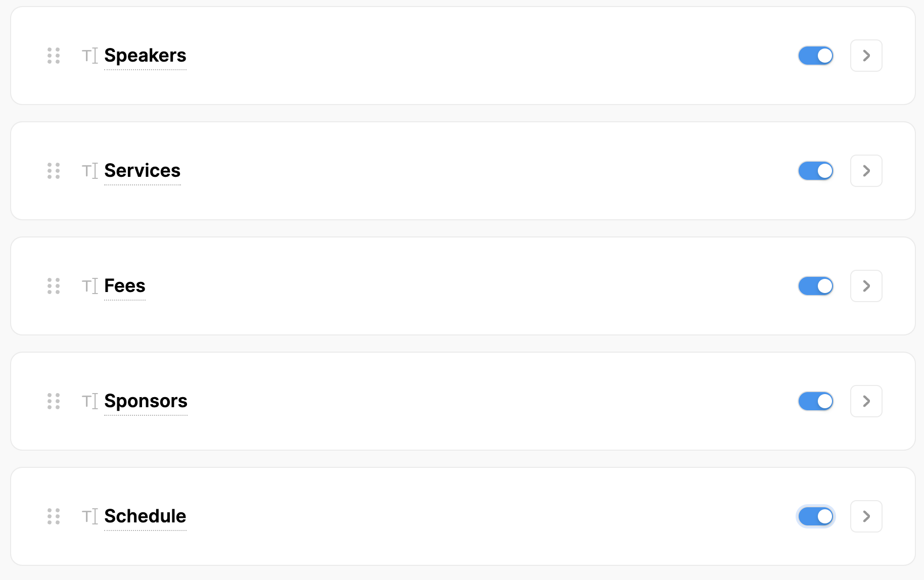The width and height of the screenshot is (924, 580).
Task: Click the drag handle for Services row
Action: pyautogui.click(x=54, y=171)
